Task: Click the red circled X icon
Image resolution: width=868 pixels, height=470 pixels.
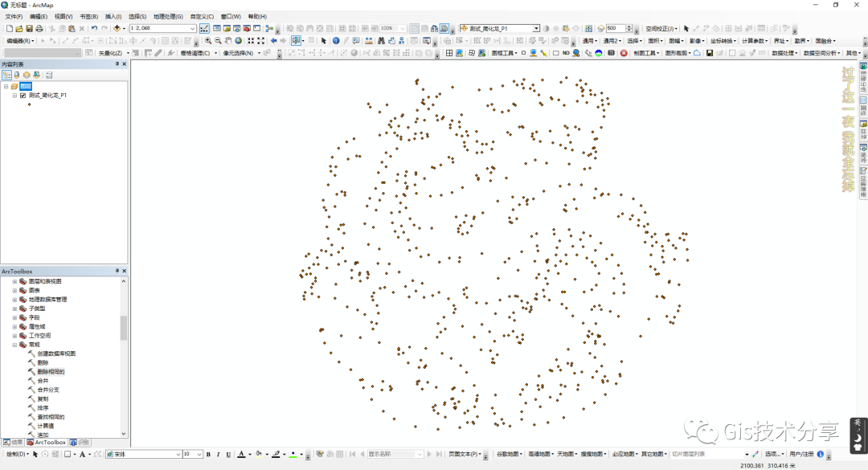Action: click(x=624, y=53)
